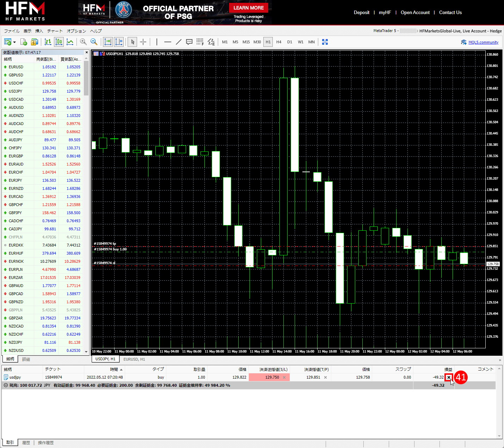The height and width of the screenshot is (448, 504).
Task: Switch to the EURUSD, H1 chart tab
Action: tap(134, 359)
